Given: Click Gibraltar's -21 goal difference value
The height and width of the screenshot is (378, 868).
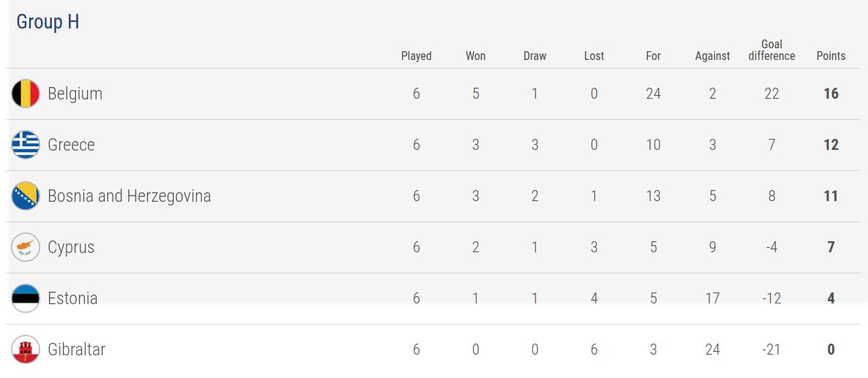Looking at the screenshot, I should click(x=771, y=349).
